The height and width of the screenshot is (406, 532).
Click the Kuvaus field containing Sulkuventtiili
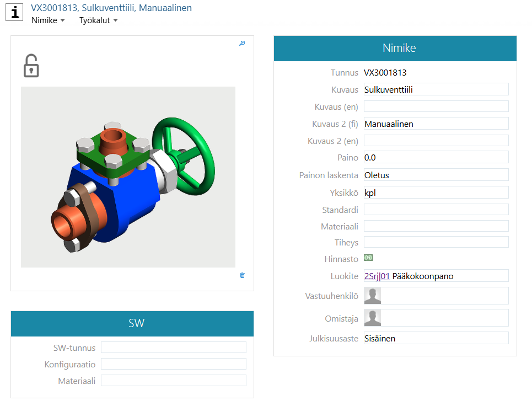(435, 89)
